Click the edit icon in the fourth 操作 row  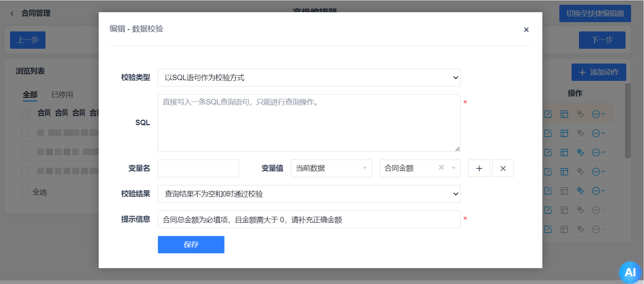[548, 172]
